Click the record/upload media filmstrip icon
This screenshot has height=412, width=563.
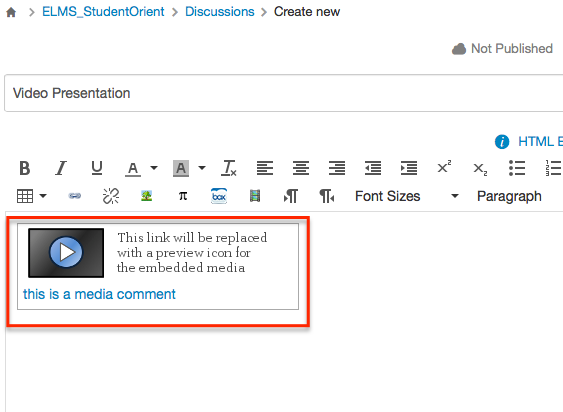point(255,196)
